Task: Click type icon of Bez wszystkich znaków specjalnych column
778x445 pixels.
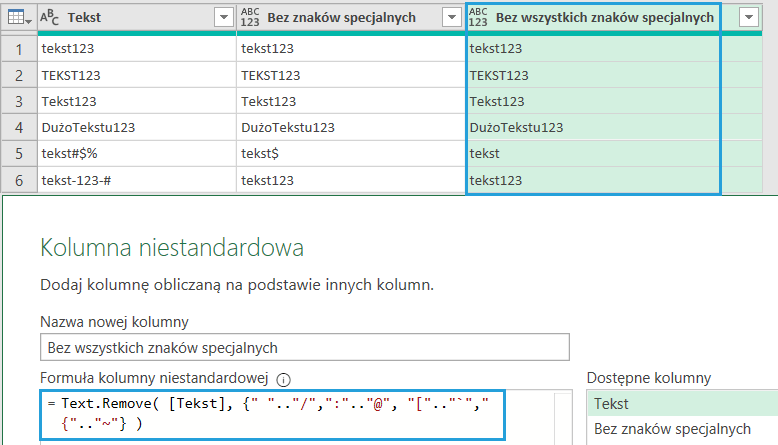Action: pyautogui.click(x=479, y=17)
